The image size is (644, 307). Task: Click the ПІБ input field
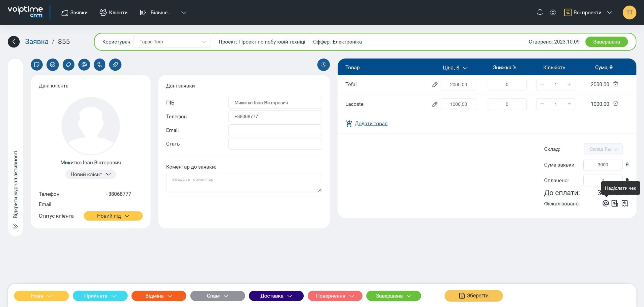click(275, 103)
